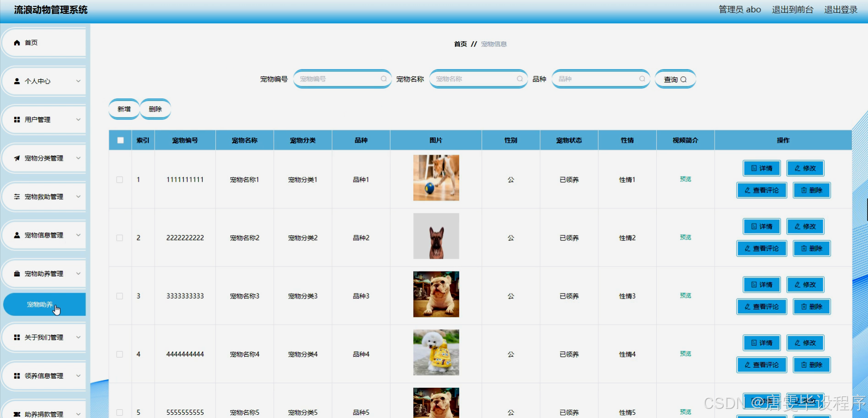This screenshot has height=418, width=868.
Task: Click the user icon beside 宠物信息管理
Action: [17, 235]
